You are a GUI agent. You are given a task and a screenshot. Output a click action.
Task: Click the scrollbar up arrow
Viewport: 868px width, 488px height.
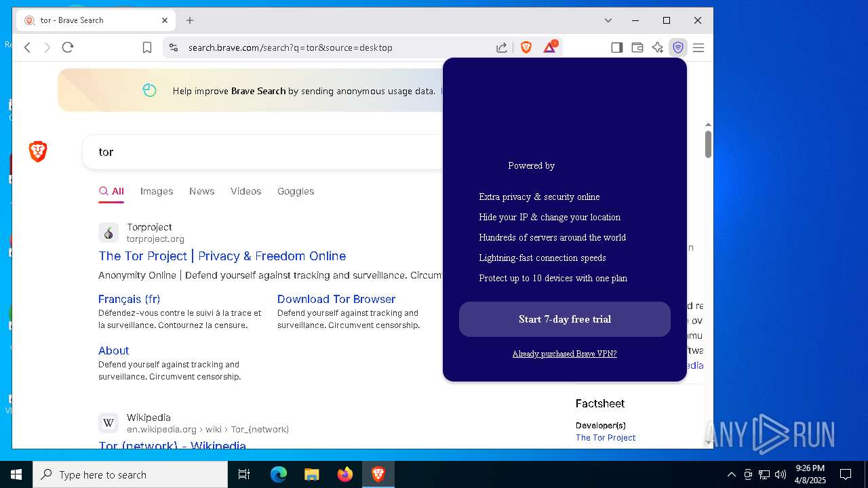[708, 125]
